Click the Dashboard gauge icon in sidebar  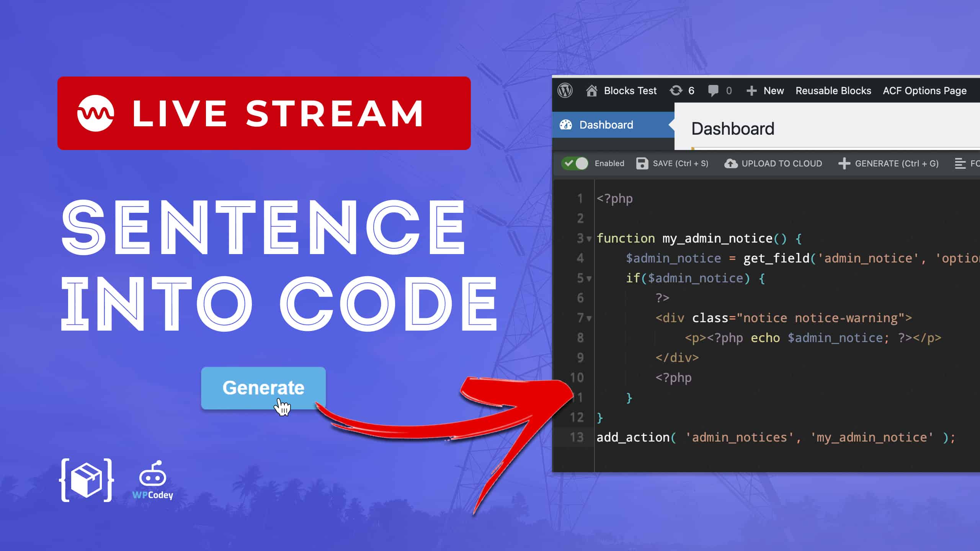[x=566, y=125]
